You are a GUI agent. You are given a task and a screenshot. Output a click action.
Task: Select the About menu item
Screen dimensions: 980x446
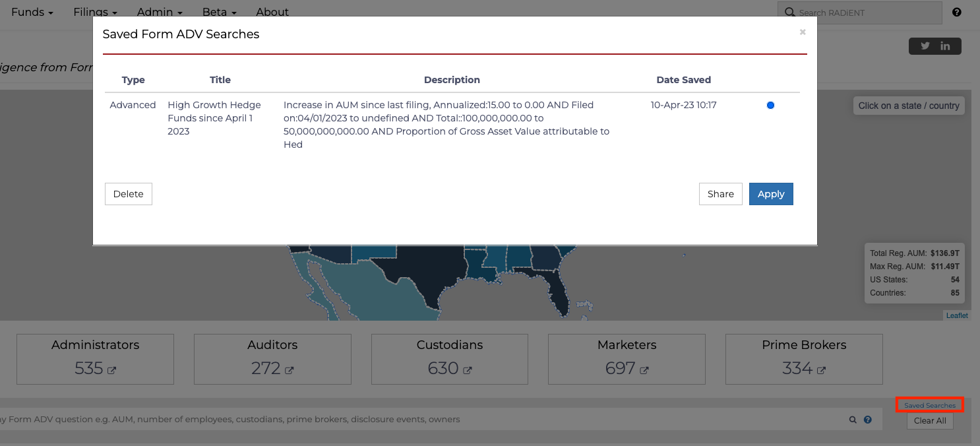tap(272, 12)
